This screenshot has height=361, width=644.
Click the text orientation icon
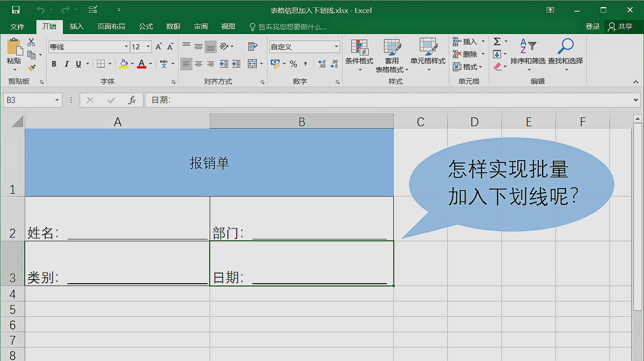[x=224, y=47]
